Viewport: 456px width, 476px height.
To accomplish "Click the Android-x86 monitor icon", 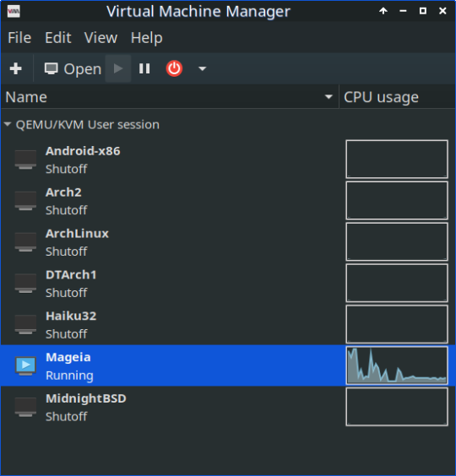I will (x=25, y=160).
